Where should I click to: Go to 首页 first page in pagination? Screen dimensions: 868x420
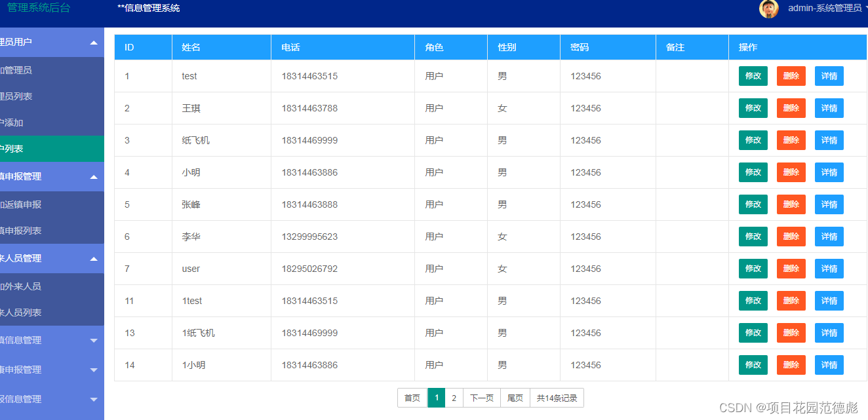tap(412, 398)
